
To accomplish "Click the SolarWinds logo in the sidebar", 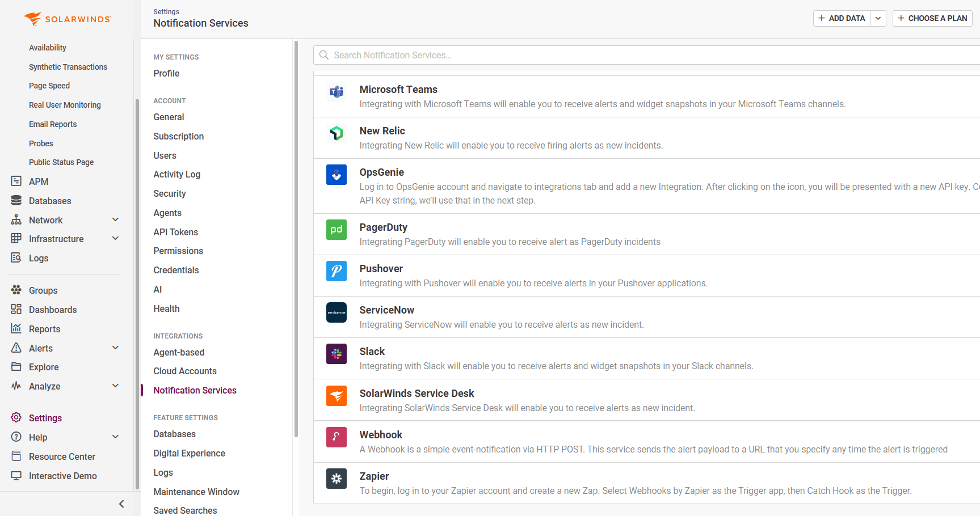I will coord(67,18).
